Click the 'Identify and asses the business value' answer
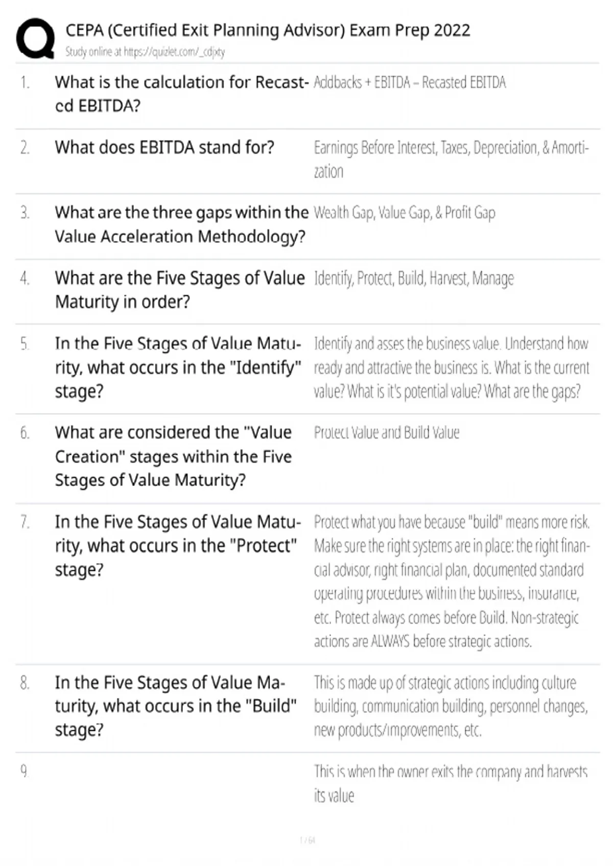613x868 pixels. coord(452,367)
